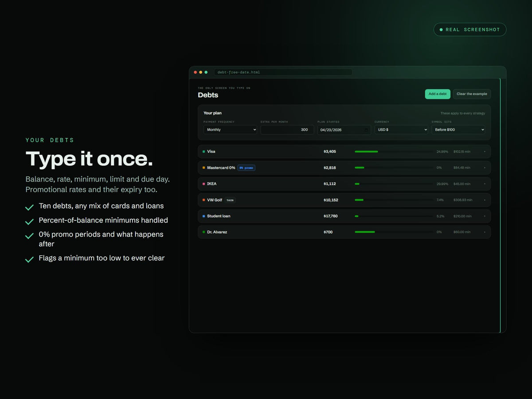Open the Currency dropdown showing USD $

click(401, 130)
